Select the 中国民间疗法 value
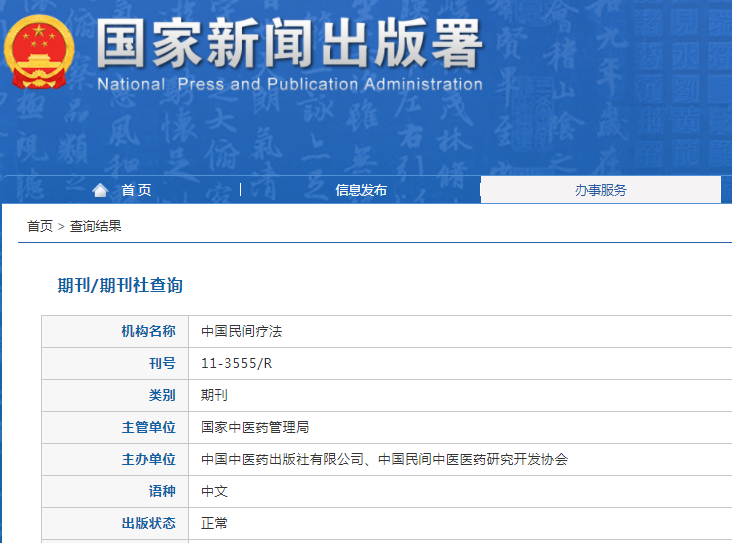Screen dimensions: 732x543 [x=242, y=331]
